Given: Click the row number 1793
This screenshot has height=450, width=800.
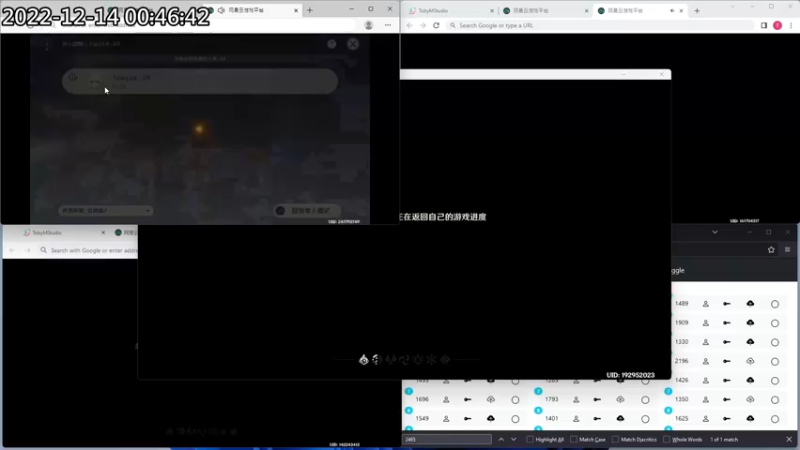Looking at the screenshot, I should pos(552,399).
